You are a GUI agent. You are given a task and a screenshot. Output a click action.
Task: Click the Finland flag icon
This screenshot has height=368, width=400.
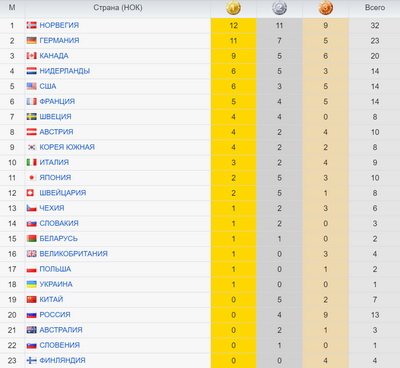(31, 360)
